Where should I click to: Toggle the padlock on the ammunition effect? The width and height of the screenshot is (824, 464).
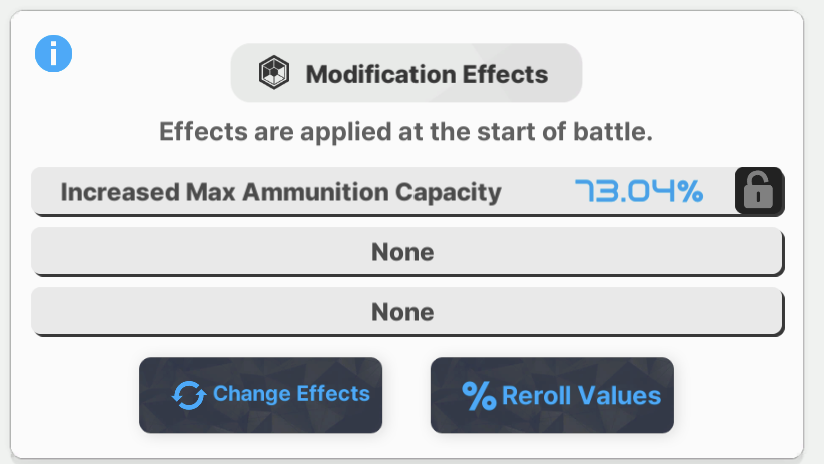[759, 191]
